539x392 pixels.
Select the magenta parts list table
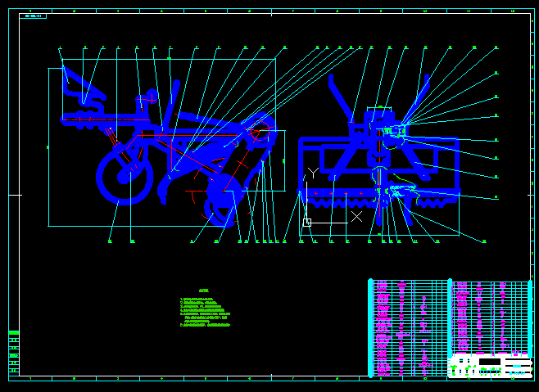[451, 327]
